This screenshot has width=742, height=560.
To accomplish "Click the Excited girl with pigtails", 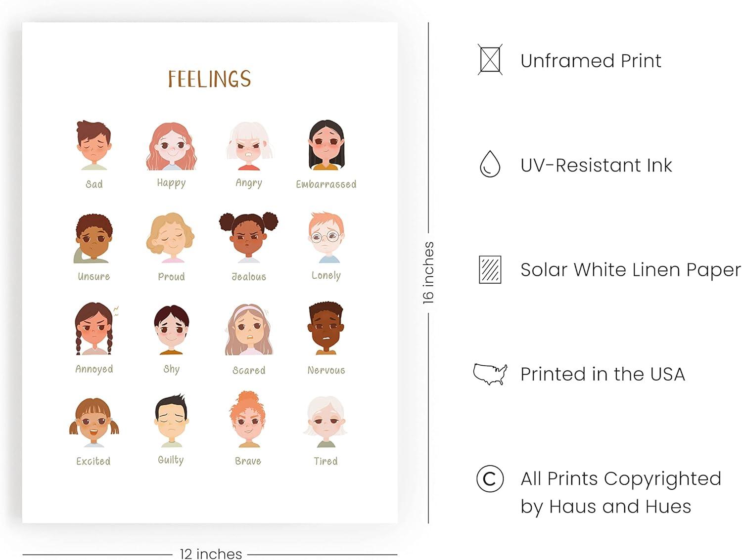I will [93, 423].
